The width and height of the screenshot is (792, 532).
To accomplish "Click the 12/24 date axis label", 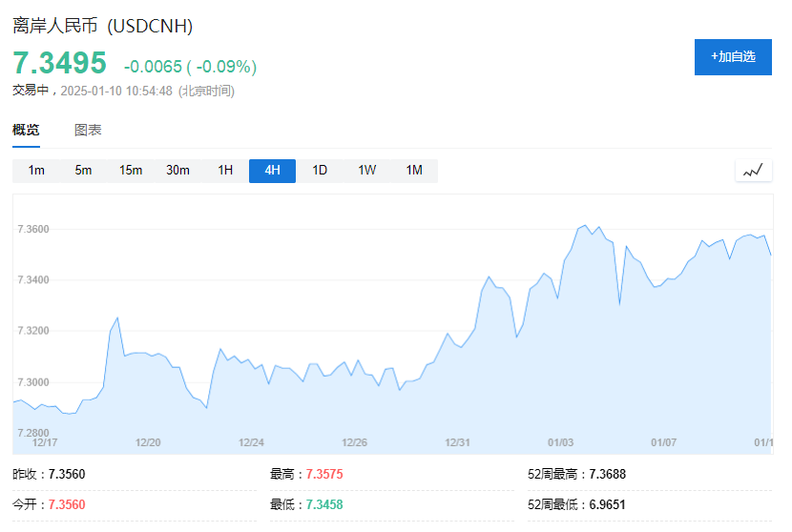I will [251, 442].
